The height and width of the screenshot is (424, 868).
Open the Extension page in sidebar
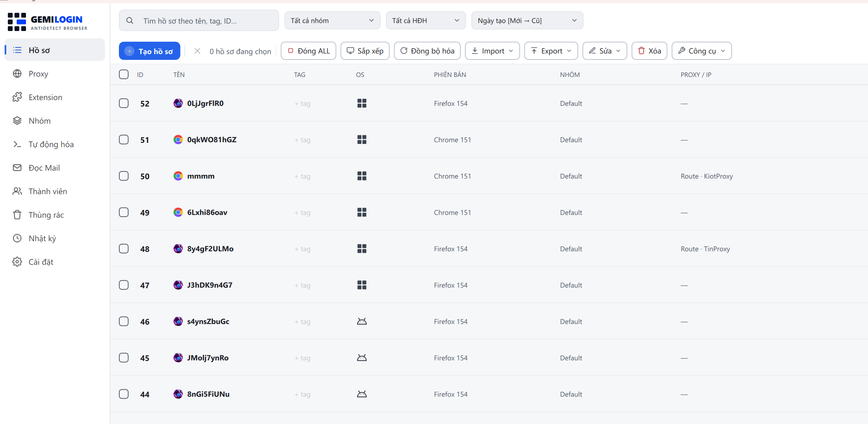[x=55, y=97]
